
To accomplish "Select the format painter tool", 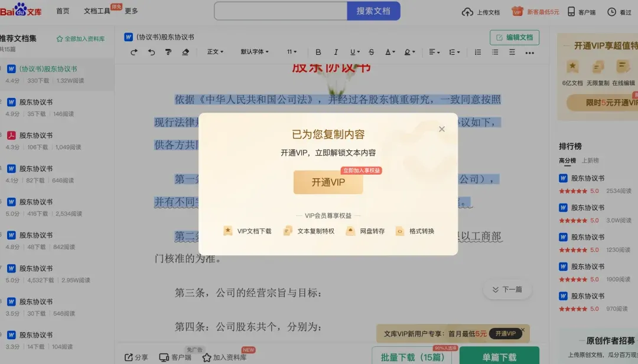I will [168, 52].
